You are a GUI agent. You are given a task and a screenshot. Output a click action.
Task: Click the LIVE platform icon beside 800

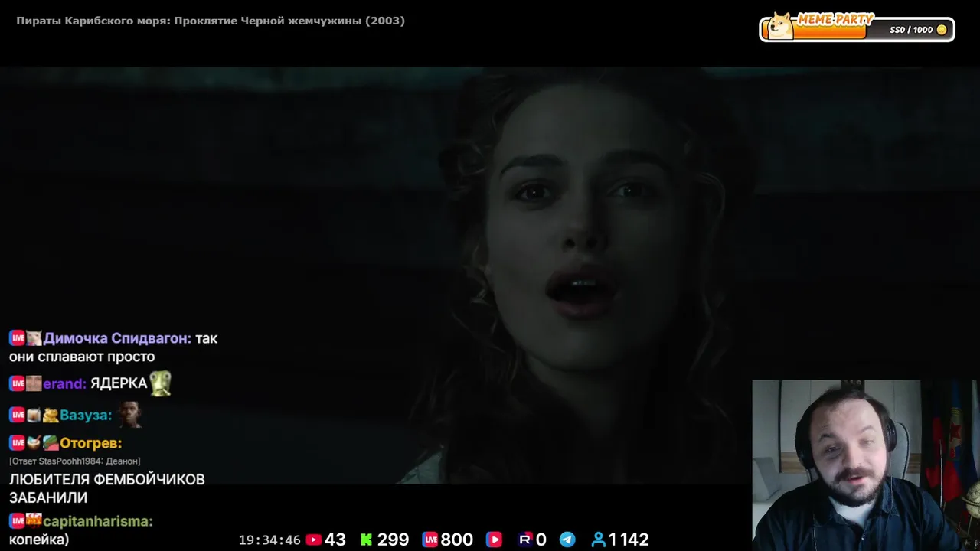point(430,540)
